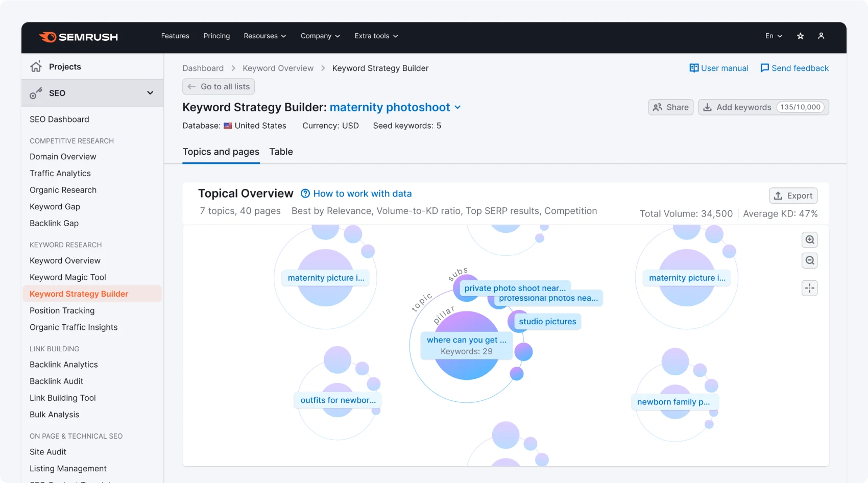This screenshot has height=483, width=868.
Task: Select the 'private photo shoot near...' bubble
Action: pyautogui.click(x=515, y=288)
